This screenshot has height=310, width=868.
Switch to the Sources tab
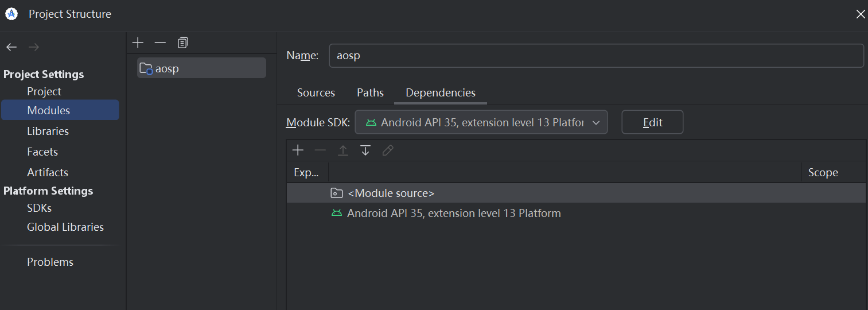click(316, 92)
